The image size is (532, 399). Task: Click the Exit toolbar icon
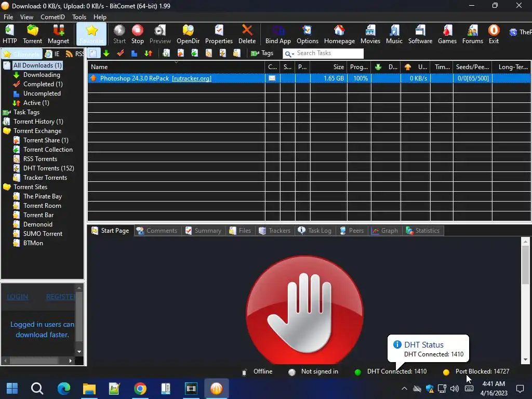(x=494, y=34)
